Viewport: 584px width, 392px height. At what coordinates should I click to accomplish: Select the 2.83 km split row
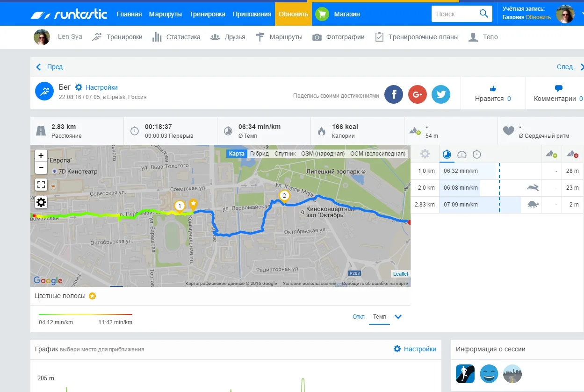497,205
